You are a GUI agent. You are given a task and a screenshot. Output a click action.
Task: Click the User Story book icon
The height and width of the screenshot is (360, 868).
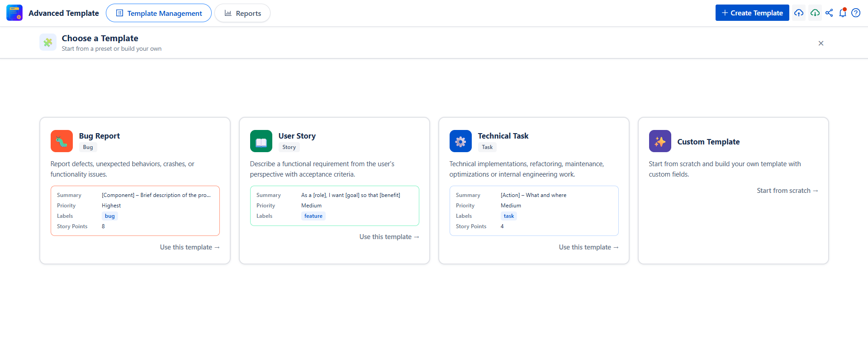click(x=261, y=141)
